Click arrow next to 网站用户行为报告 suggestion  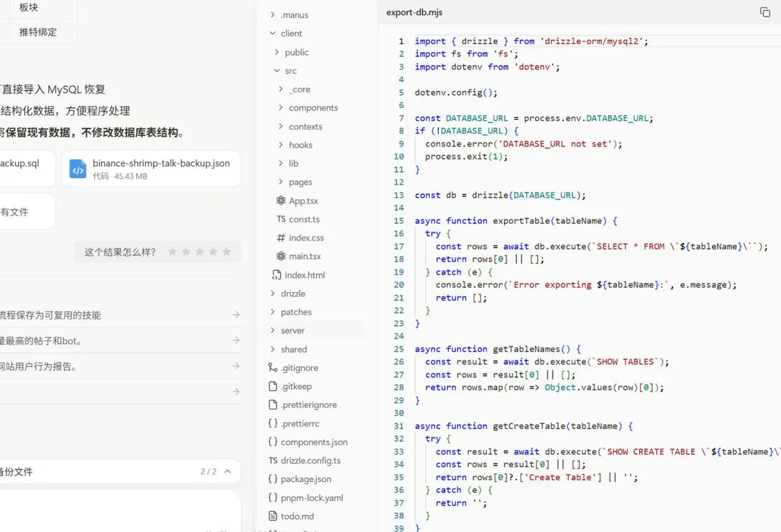(x=236, y=366)
